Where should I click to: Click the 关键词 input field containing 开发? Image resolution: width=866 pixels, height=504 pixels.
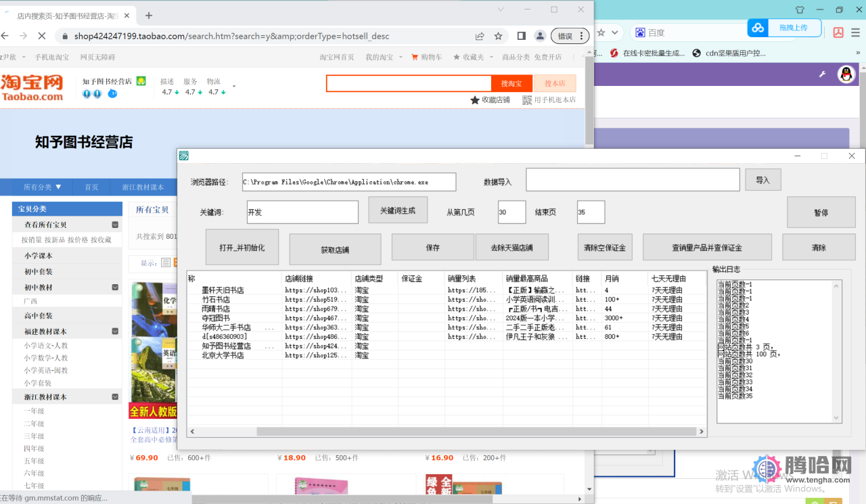(302, 212)
